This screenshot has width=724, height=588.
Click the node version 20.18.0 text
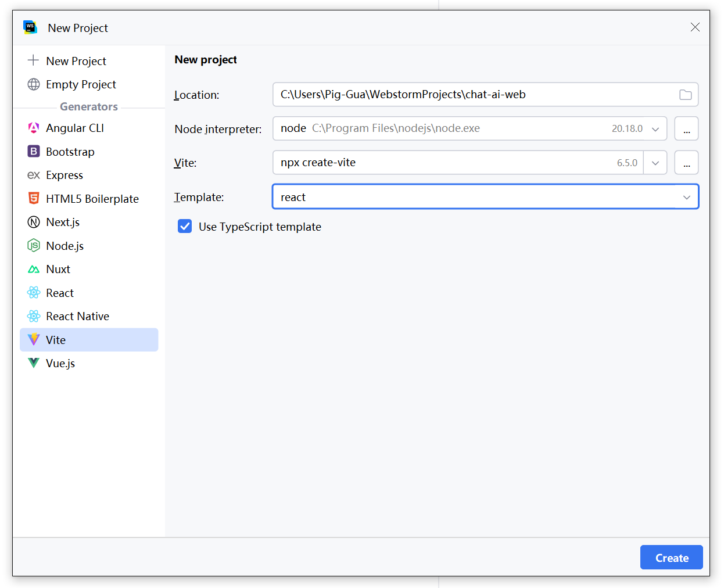pyautogui.click(x=627, y=129)
